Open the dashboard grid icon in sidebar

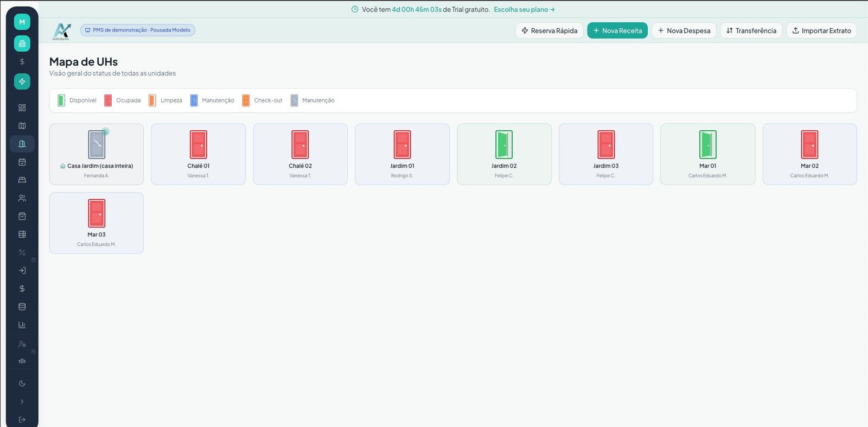(22, 107)
